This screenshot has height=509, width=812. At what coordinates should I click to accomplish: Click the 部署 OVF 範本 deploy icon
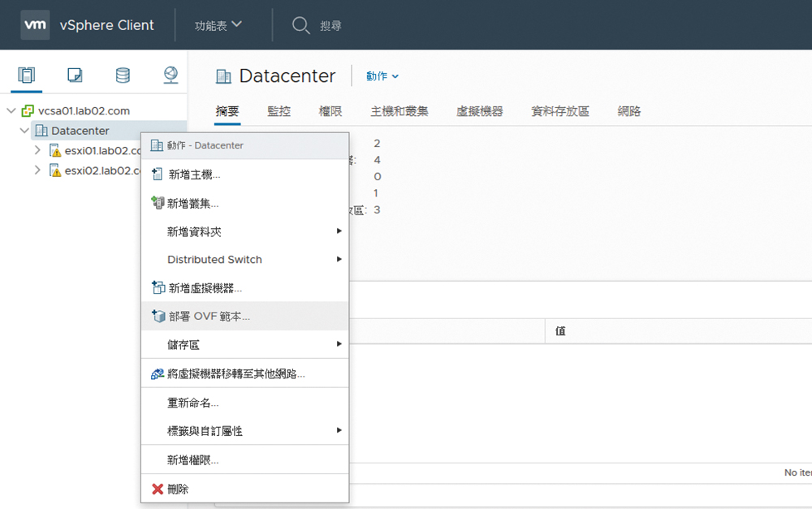pos(158,316)
